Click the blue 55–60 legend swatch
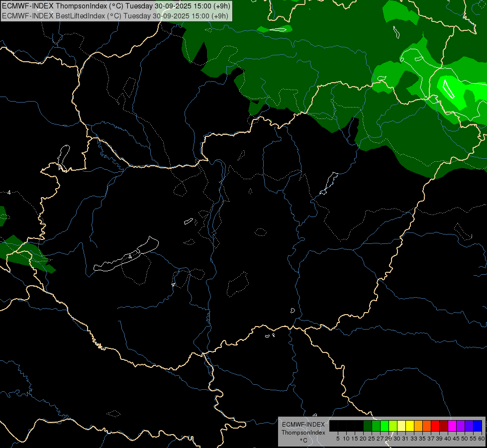The width and height of the screenshot is (487, 448). pos(478,426)
